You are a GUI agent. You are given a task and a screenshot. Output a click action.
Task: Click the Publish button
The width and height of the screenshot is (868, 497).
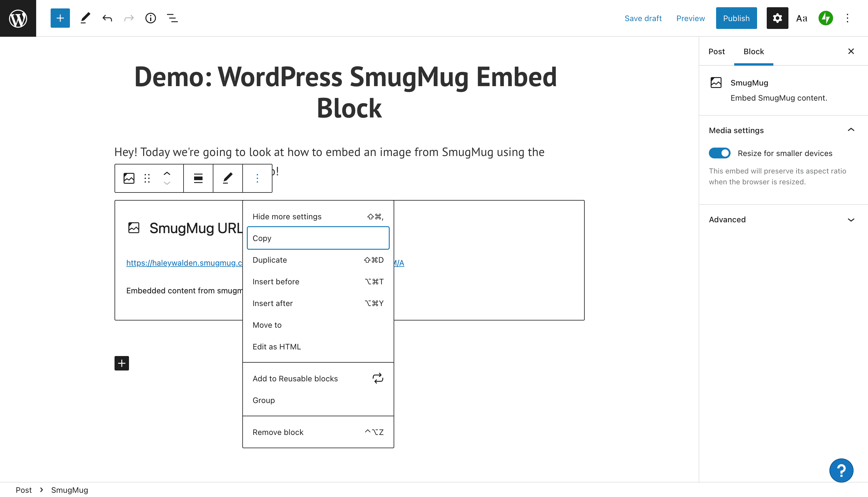736,18
